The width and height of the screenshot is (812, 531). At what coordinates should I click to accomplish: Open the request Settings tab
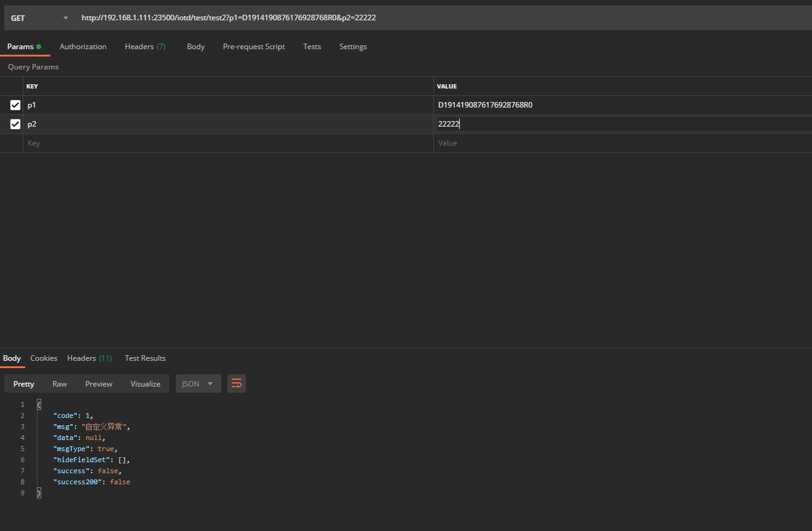point(353,47)
